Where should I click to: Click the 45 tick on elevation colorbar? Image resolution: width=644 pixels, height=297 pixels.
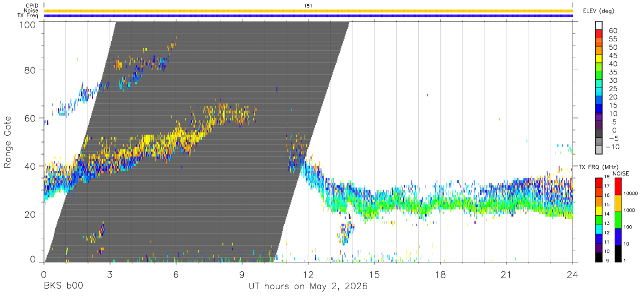[x=613, y=56]
